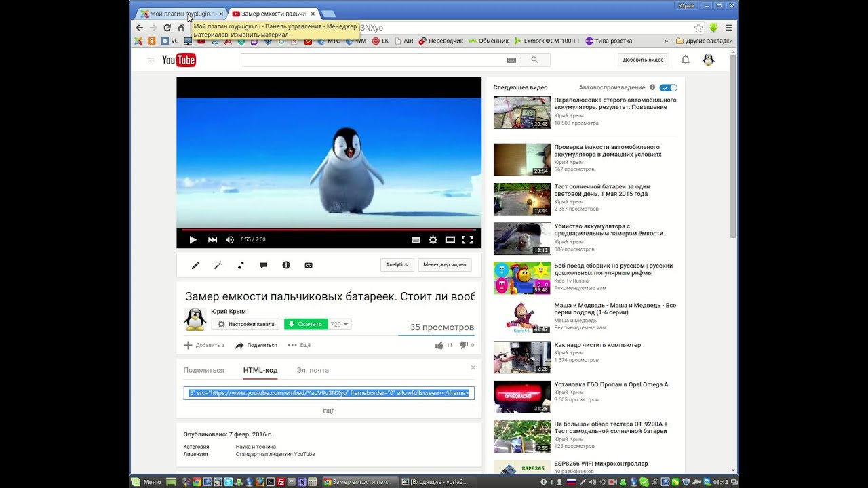Click the Поделиться share arrow button
This screenshot has width=868, height=488.
(x=256, y=345)
